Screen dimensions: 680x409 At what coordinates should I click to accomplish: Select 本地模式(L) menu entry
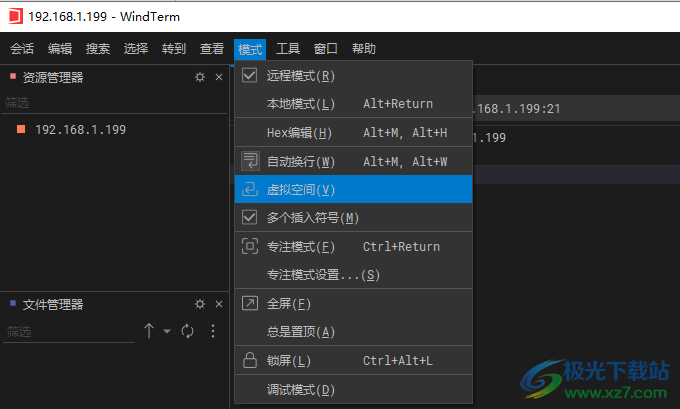353,104
